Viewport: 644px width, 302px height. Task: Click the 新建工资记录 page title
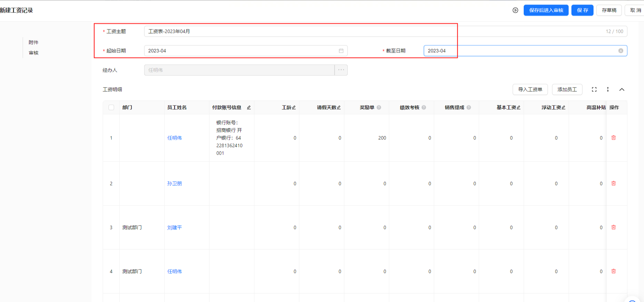point(16,10)
